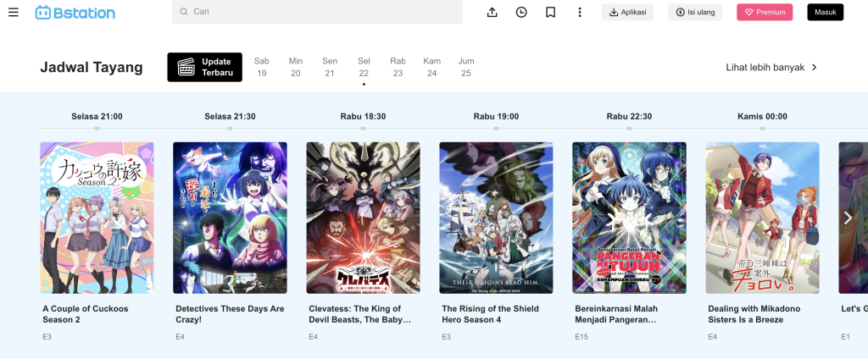
Task: Click the Bstation logo
Action: point(75,12)
